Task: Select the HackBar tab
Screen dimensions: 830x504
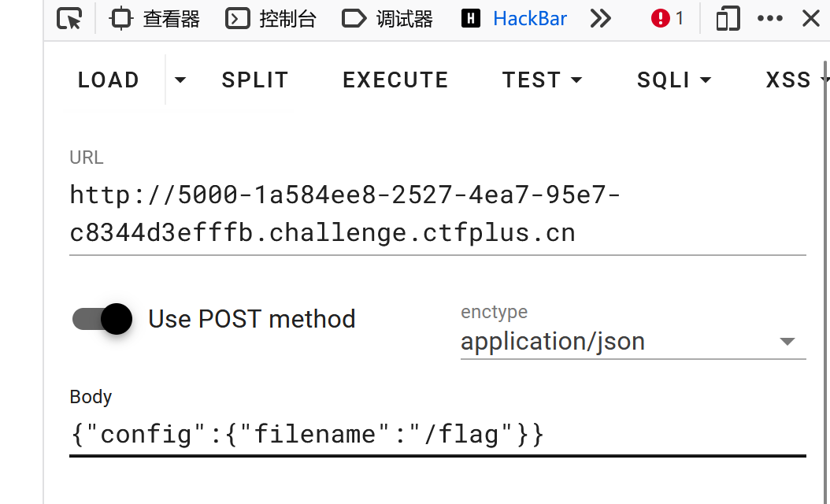Action: tap(514, 19)
